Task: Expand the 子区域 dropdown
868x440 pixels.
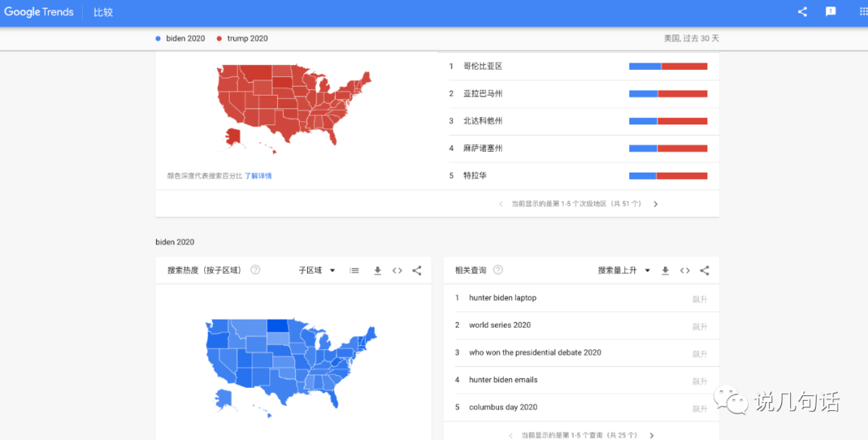Action: [317, 271]
